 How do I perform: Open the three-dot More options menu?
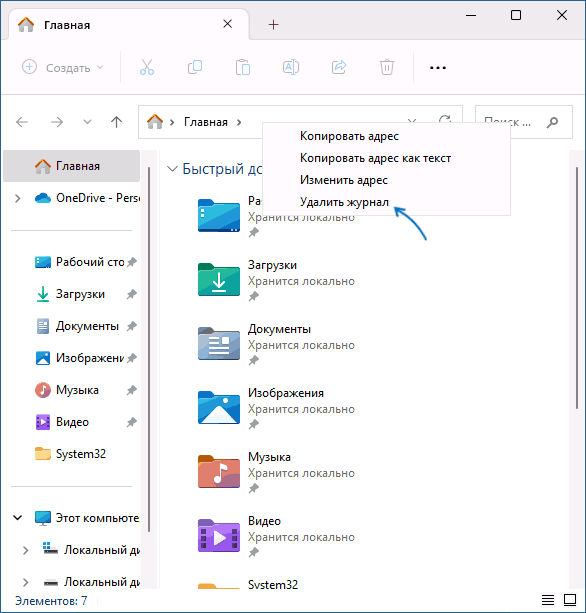(437, 68)
